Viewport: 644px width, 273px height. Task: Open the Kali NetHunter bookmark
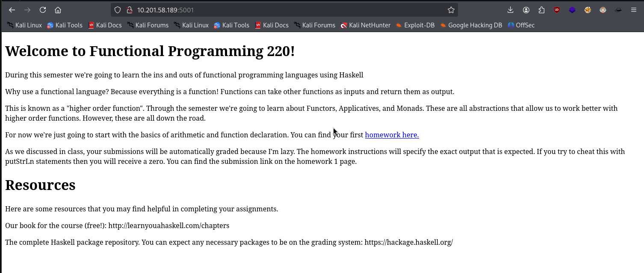point(366,25)
